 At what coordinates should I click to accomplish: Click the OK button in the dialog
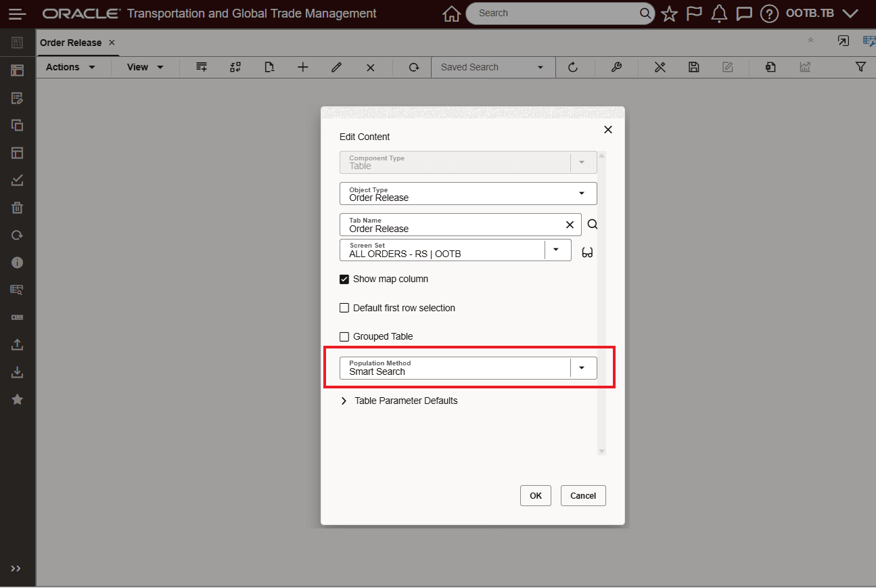(x=535, y=495)
